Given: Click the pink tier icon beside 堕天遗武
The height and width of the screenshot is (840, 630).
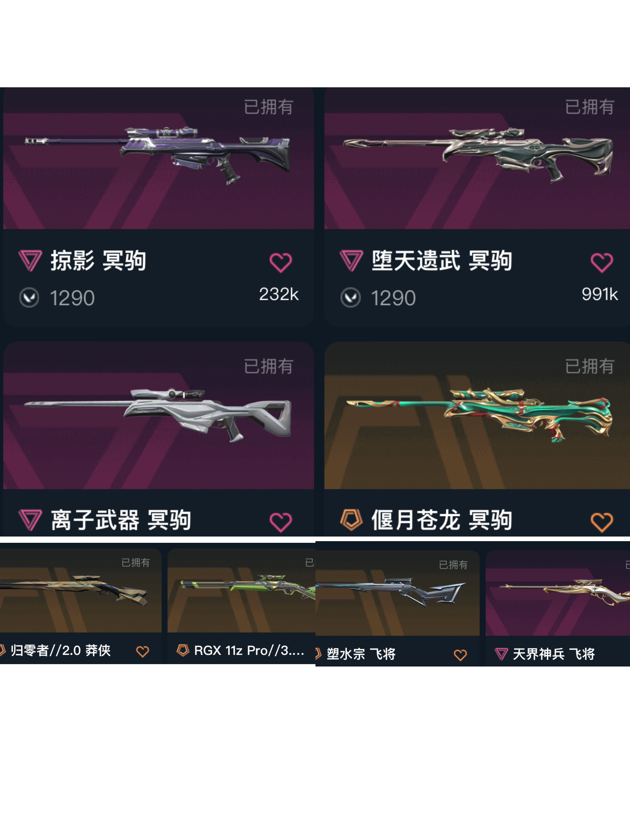Looking at the screenshot, I should click(x=351, y=260).
